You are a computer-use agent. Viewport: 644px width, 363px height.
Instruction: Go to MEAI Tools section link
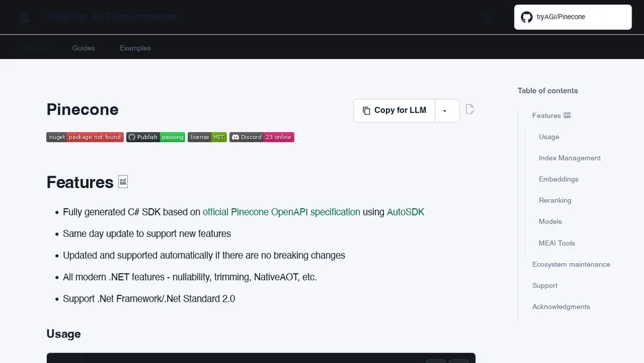(557, 243)
